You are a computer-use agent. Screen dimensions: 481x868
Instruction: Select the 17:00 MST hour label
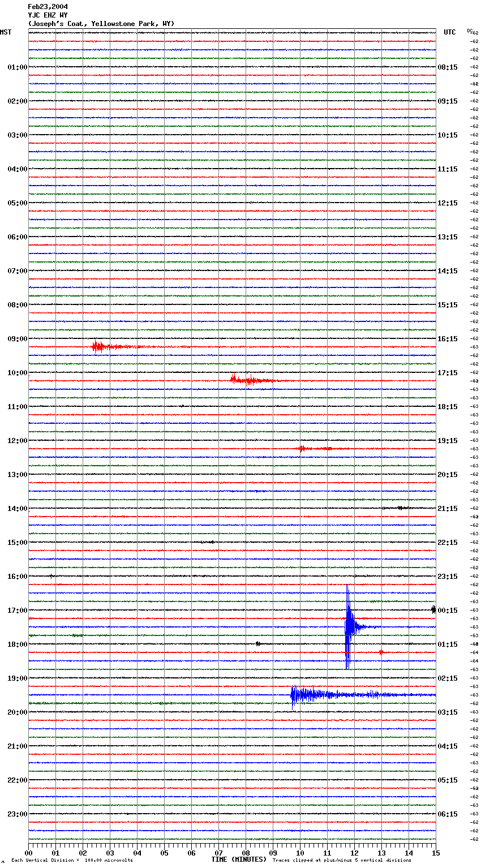17,611
